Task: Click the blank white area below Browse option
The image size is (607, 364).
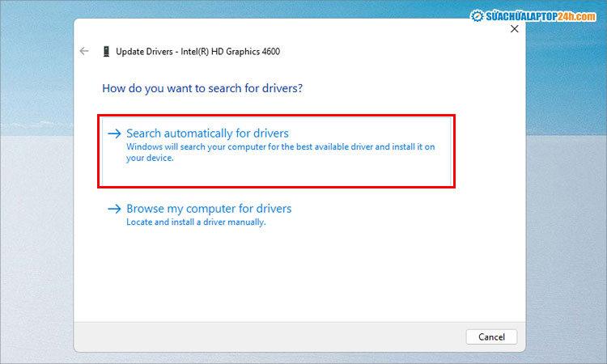Action: click(x=299, y=275)
